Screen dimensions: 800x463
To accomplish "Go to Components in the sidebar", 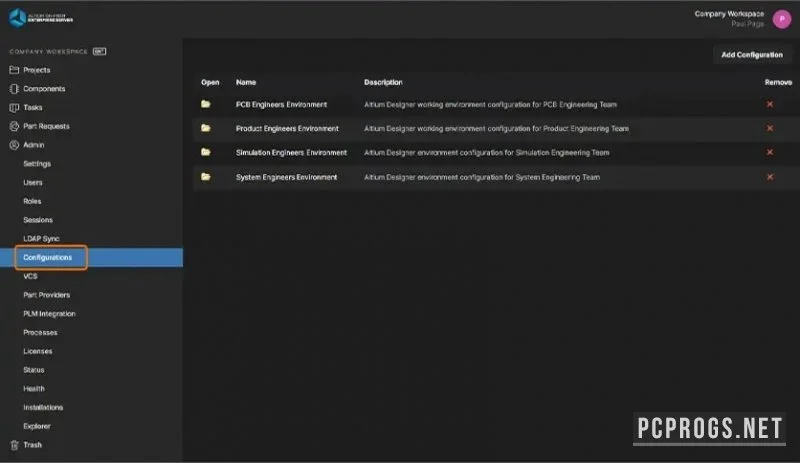I will [x=44, y=89].
